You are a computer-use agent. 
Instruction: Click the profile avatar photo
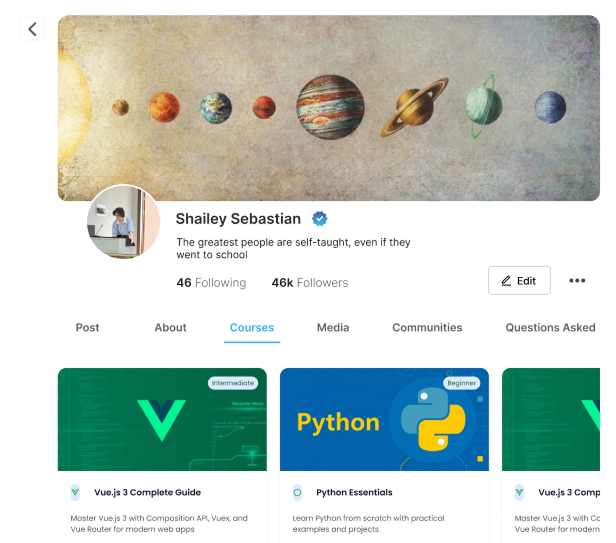pos(124,222)
